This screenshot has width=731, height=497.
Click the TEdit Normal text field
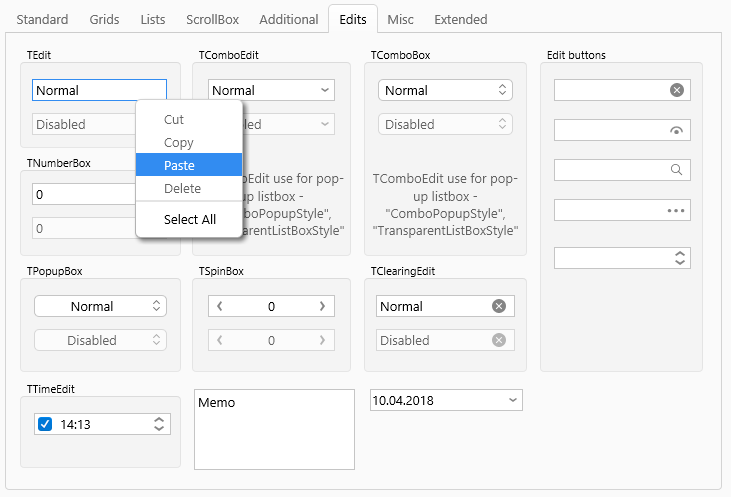(x=99, y=90)
